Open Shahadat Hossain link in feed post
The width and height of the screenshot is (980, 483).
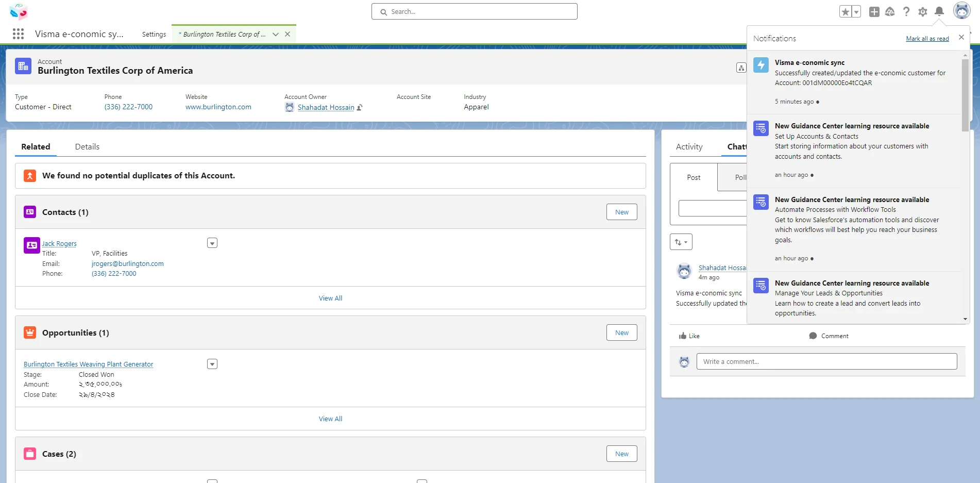[722, 268]
